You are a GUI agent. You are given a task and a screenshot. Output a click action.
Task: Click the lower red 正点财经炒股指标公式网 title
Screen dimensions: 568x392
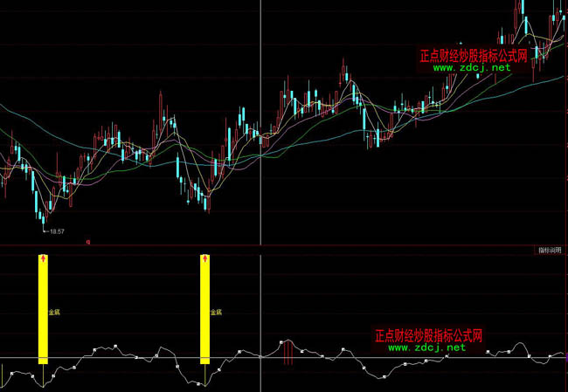(x=428, y=335)
